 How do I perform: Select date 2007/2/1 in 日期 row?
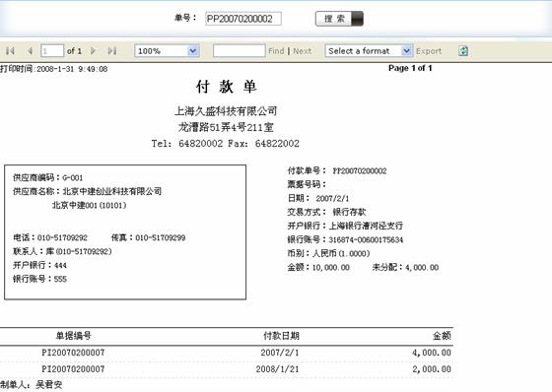[x=332, y=199]
